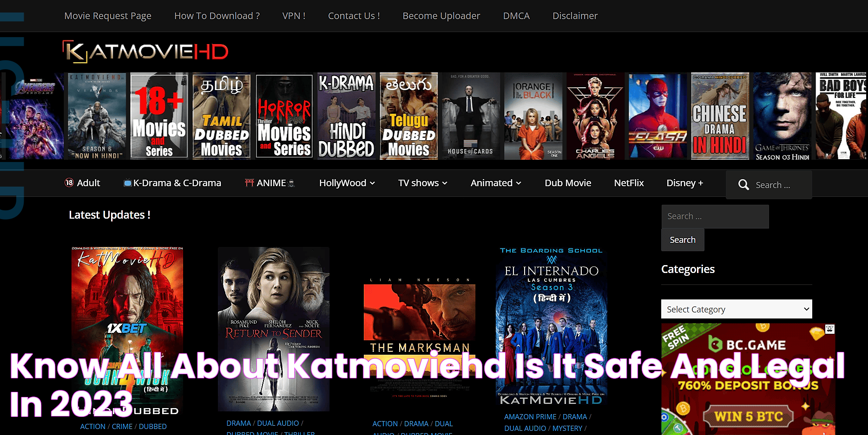Open The Flash banner thumbnail
Image resolution: width=868 pixels, height=435 pixels.
click(658, 116)
